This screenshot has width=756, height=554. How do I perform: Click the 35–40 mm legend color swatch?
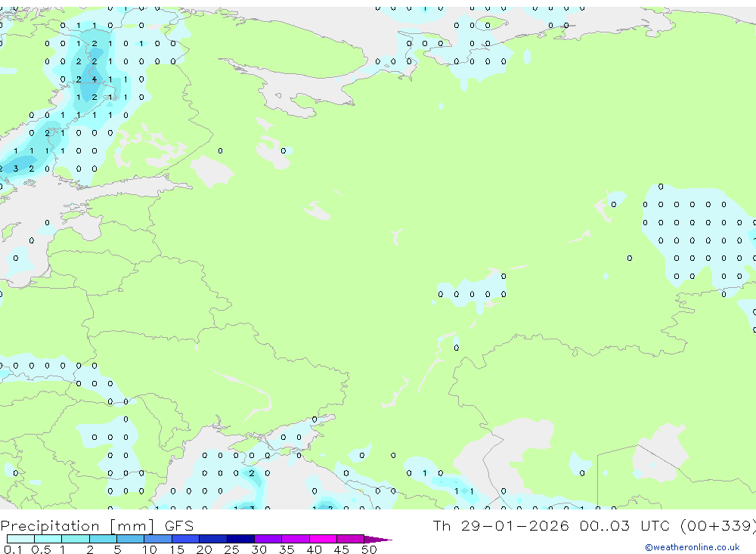(296, 539)
